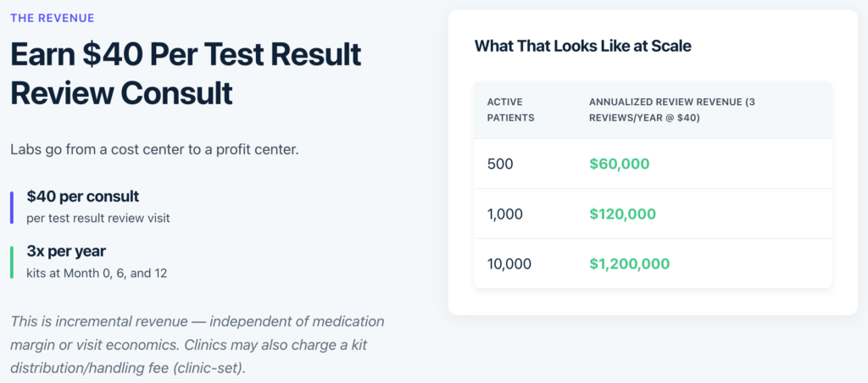Click the $60,000 revenue figure
Image resolution: width=868 pixels, height=383 pixels.
click(619, 164)
